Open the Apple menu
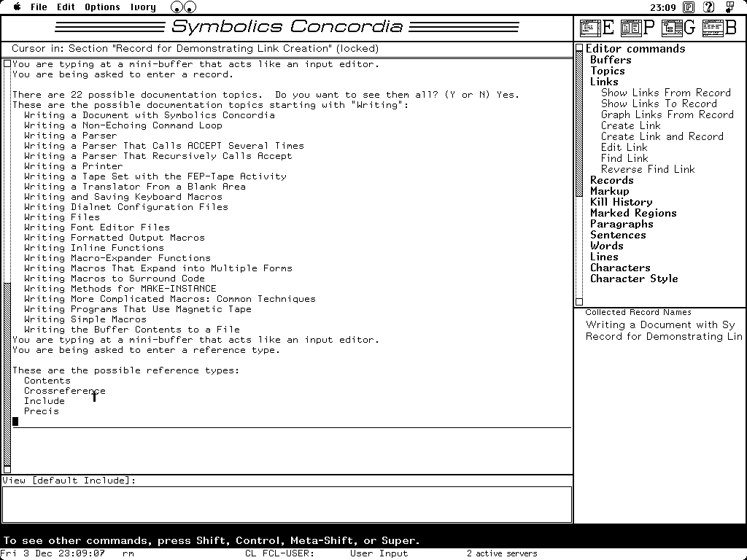747x560 pixels. (x=18, y=7)
